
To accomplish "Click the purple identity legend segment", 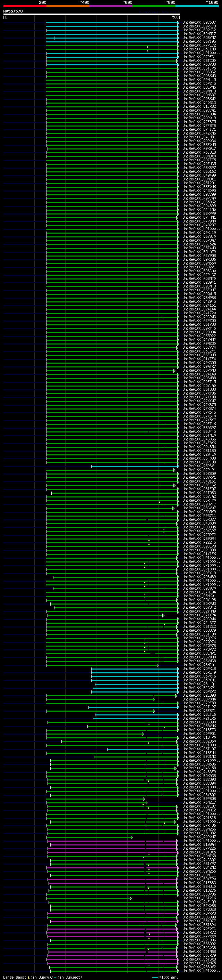I will pos(111,6).
